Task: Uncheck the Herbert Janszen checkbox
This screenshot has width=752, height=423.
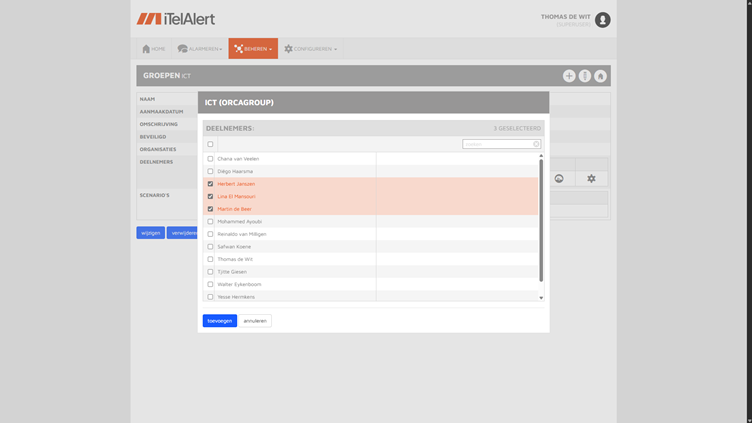Action: (210, 184)
